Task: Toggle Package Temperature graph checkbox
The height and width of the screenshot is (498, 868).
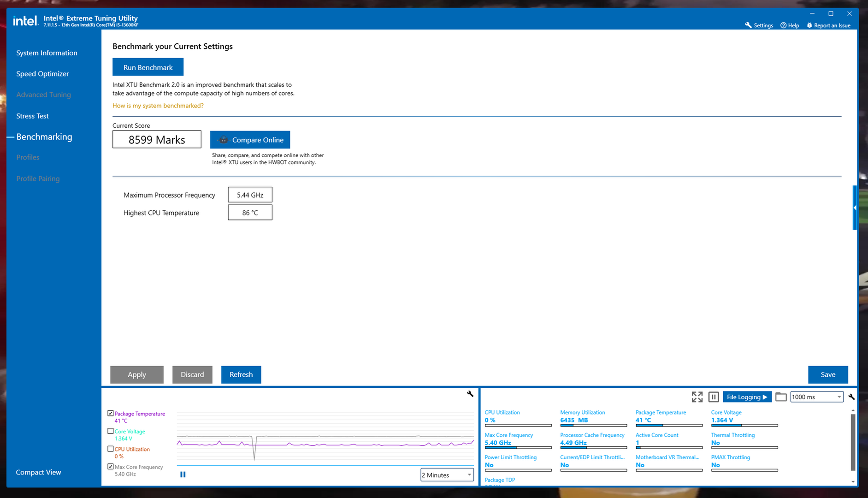Action: (111, 414)
